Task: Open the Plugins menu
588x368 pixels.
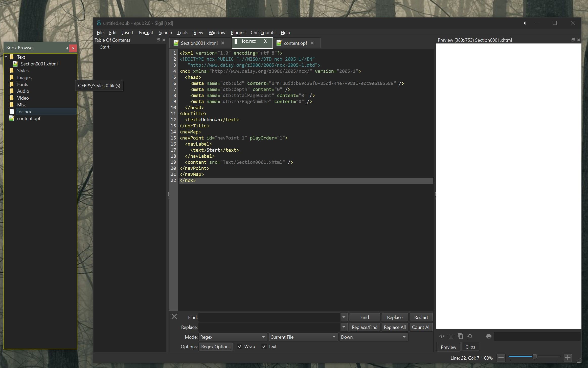Action: (238, 33)
